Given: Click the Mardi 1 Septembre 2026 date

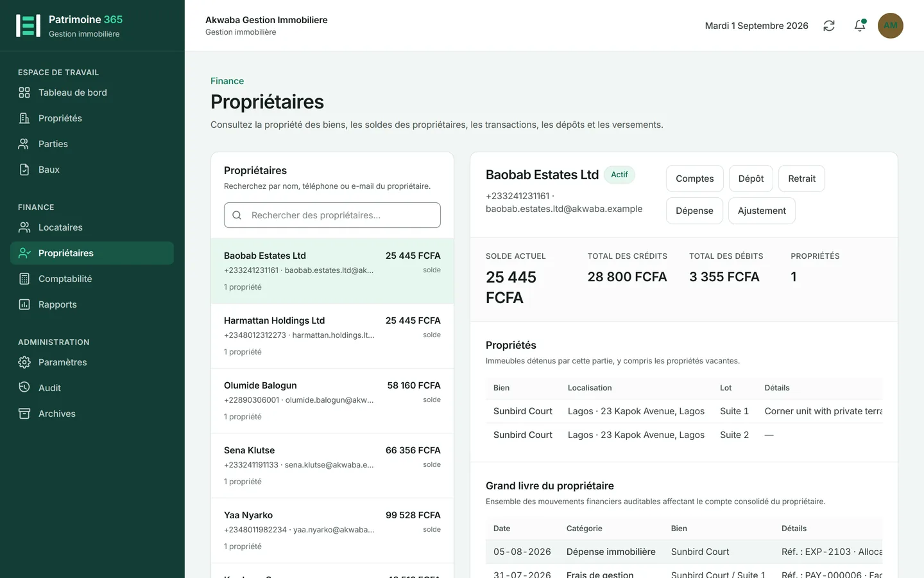Looking at the screenshot, I should pos(757,26).
